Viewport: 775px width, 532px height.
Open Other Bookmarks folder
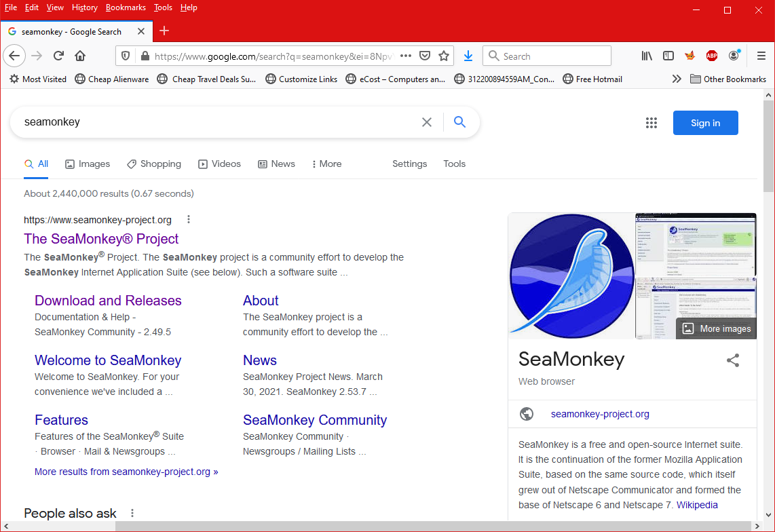tap(728, 79)
